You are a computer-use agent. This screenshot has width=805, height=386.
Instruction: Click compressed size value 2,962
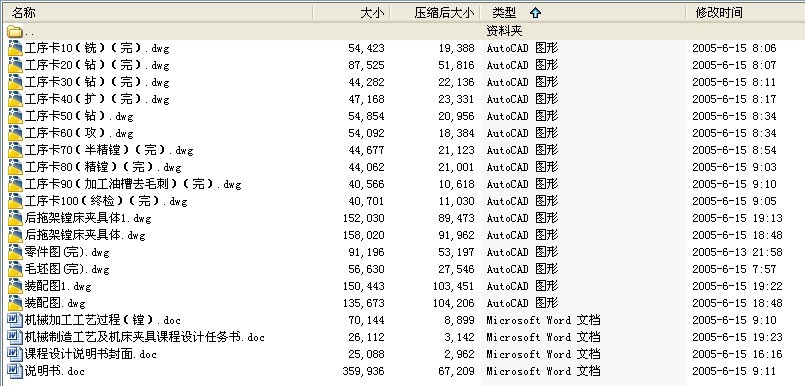(460, 354)
